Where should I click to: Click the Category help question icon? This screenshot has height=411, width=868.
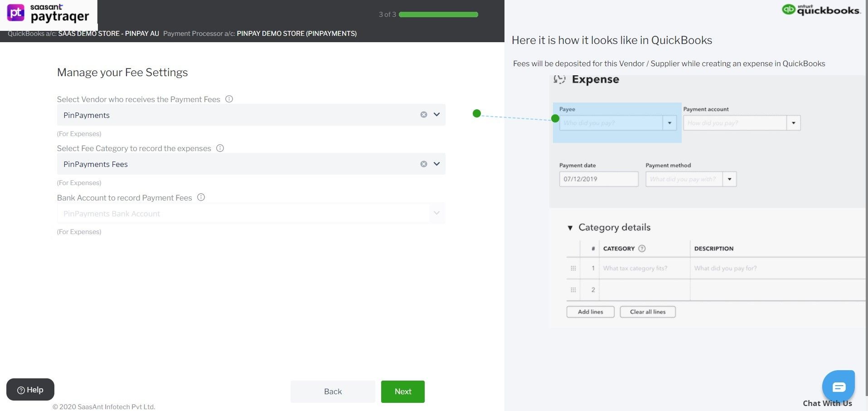tap(642, 249)
